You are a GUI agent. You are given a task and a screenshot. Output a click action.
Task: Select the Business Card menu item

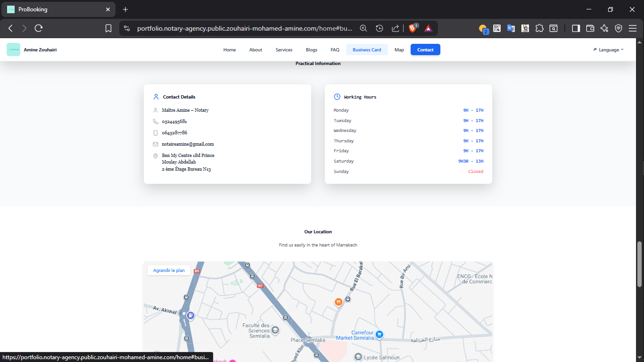pos(367,49)
